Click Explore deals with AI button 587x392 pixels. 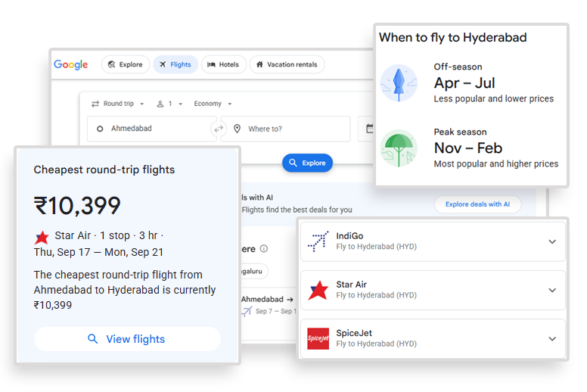(x=477, y=204)
